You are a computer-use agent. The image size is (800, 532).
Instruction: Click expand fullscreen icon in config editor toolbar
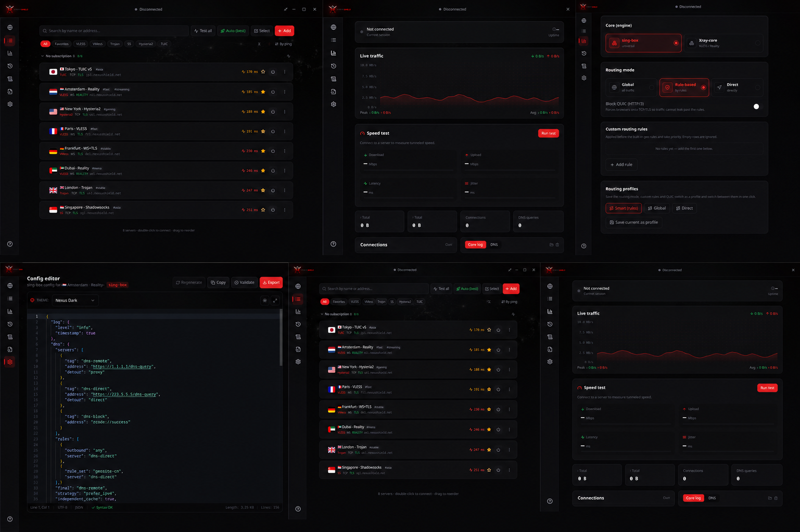pos(275,300)
